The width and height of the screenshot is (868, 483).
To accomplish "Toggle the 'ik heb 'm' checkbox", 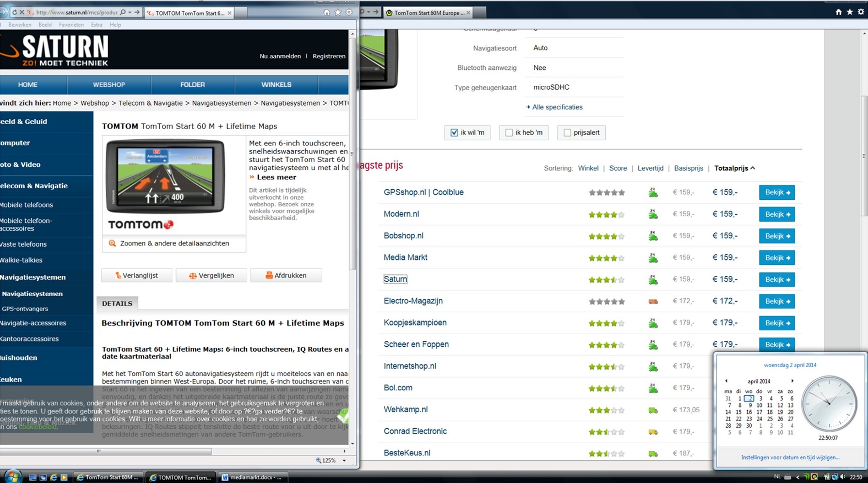I will [x=509, y=132].
